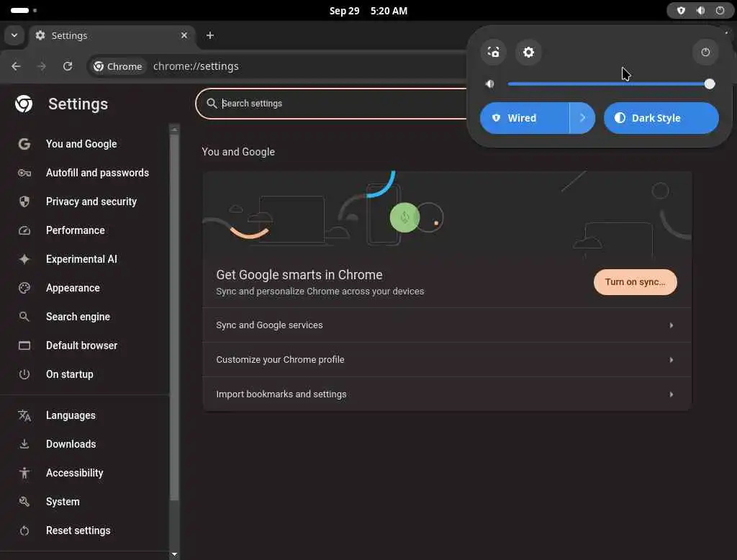Expand the Wired network submenu arrow
This screenshot has height=560, width=737.
coord(582,118)
